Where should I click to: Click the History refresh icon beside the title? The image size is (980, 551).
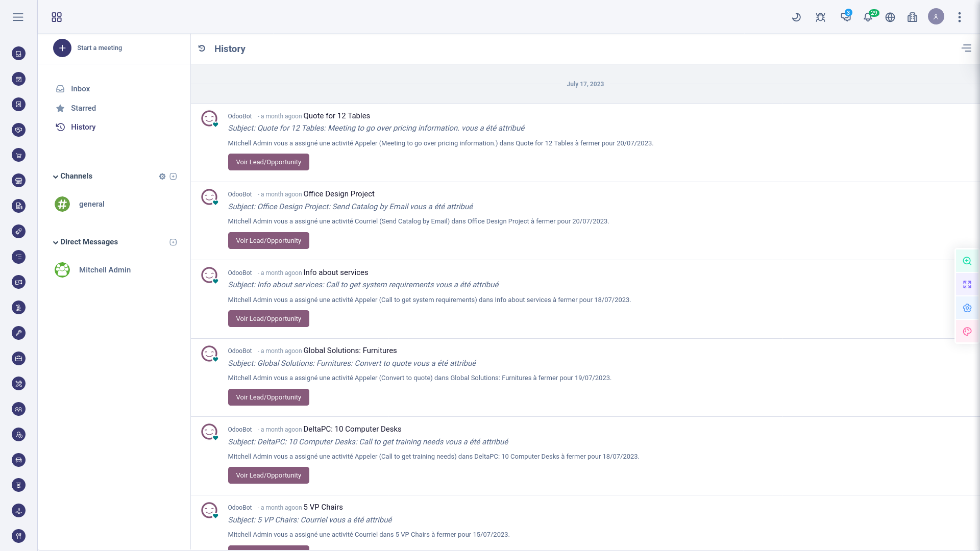(202, 48)
